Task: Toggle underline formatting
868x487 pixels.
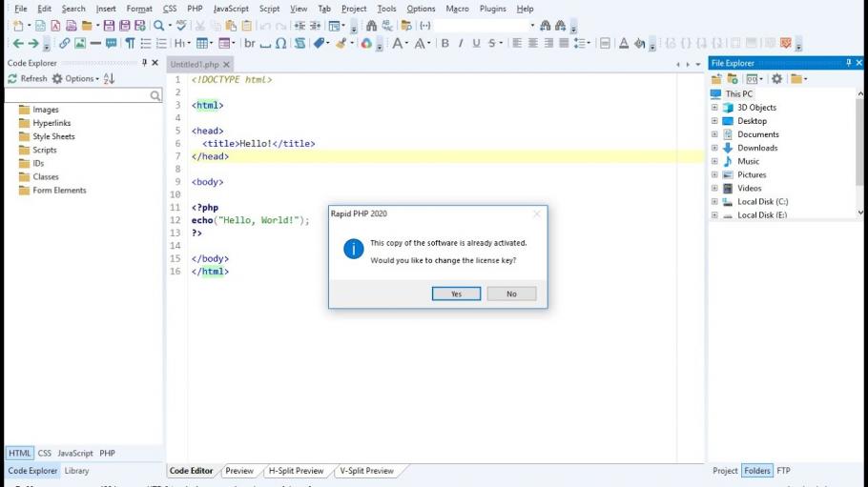Action: coord(476,43)
